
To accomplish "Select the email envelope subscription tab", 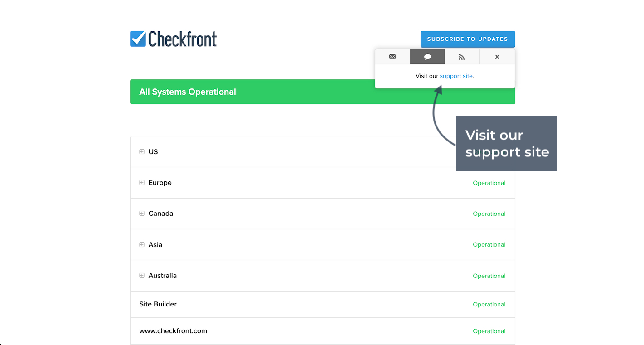I will [392, 57].
